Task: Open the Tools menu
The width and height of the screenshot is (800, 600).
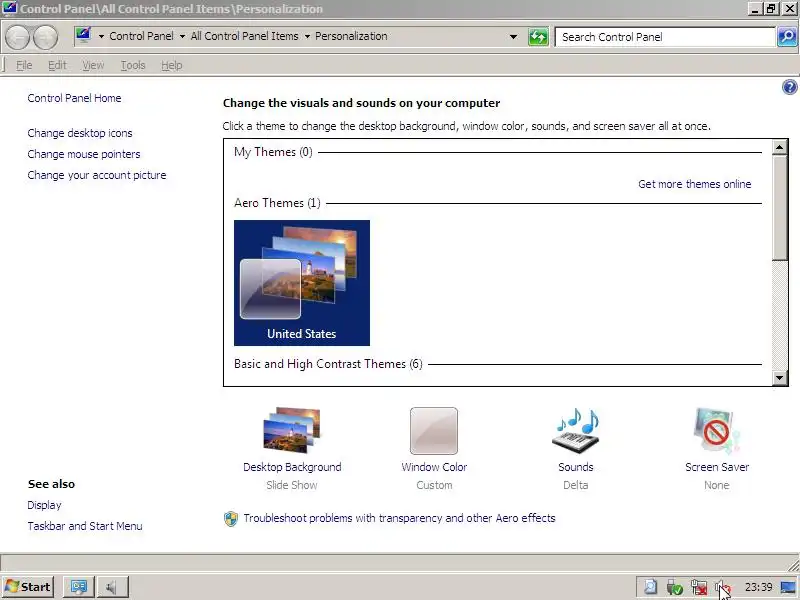Action: pos(133,65)
